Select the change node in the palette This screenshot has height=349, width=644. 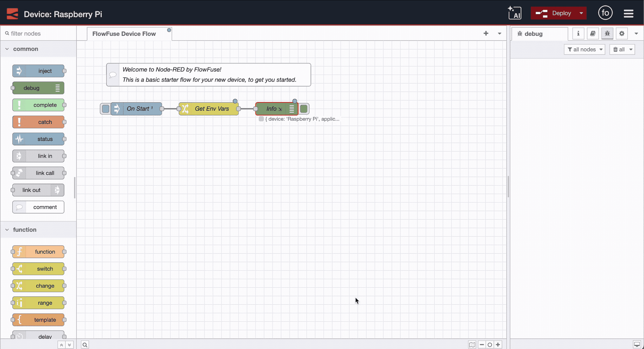tap(39, 286)
